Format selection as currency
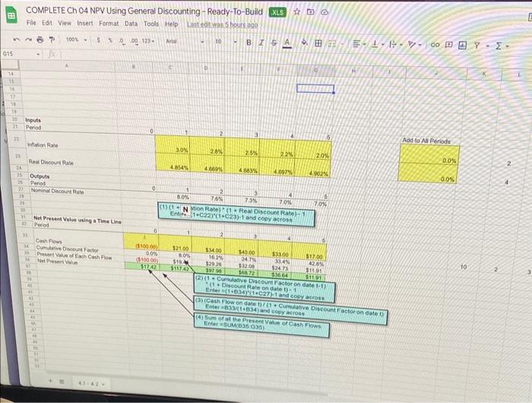The height and width of the screenshot is (403, 532). click(x=98, y=40)
